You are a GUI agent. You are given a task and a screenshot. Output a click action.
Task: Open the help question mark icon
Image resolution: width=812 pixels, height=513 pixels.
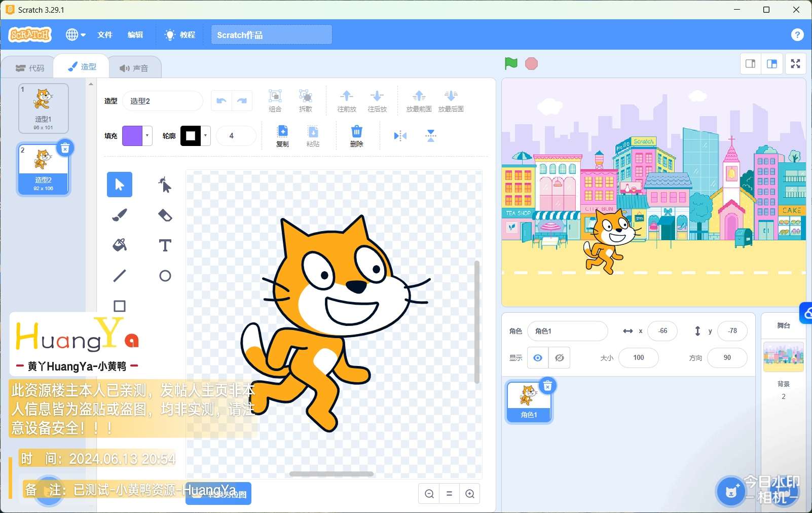[797, 34]
